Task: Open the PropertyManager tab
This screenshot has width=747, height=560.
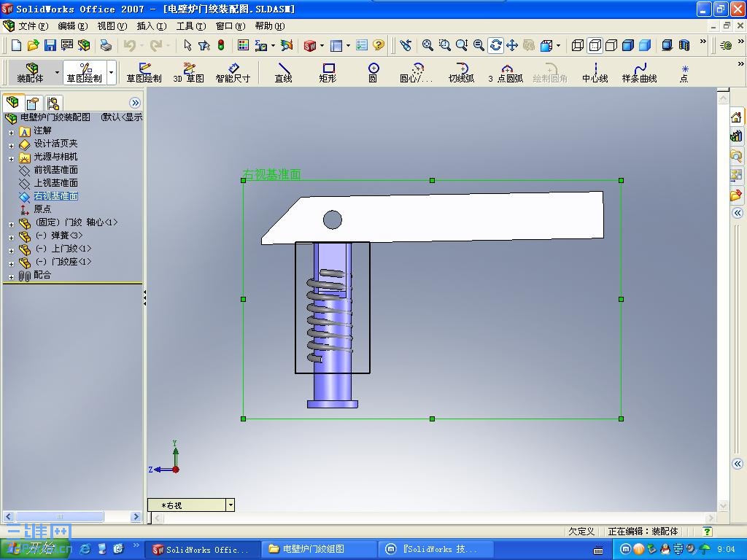Action: pyautogui.click(x=33, y=103)
